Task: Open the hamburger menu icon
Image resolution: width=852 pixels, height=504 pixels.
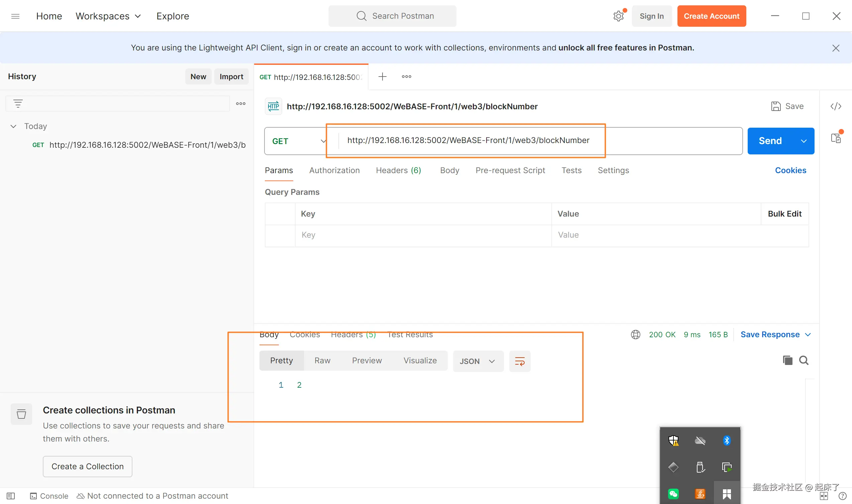Action: [x=15, y=16]
